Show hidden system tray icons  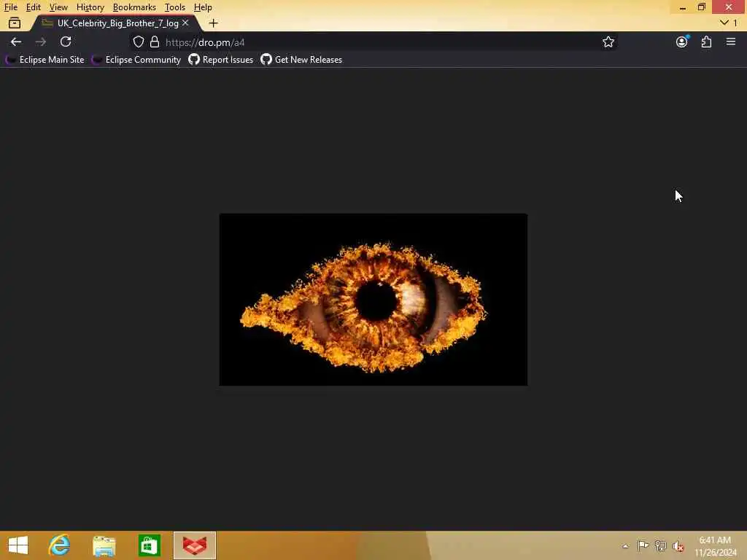tap(625, 545)
